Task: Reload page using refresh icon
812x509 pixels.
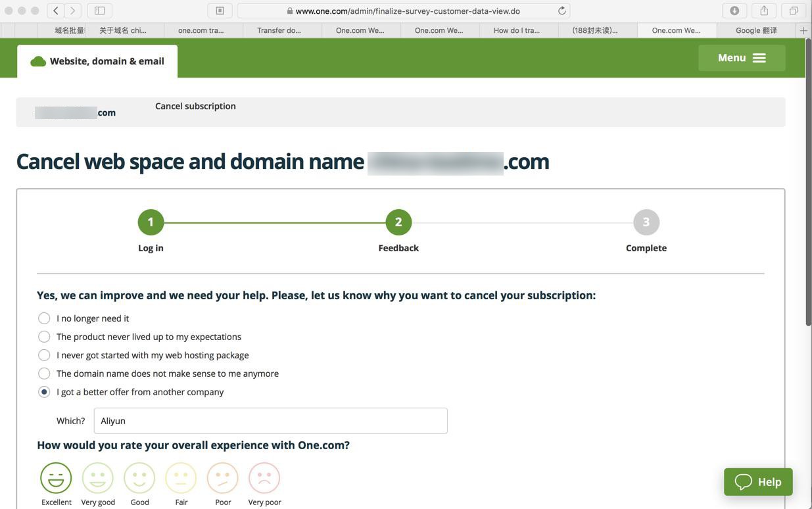Action: click(x=561, y=11)
